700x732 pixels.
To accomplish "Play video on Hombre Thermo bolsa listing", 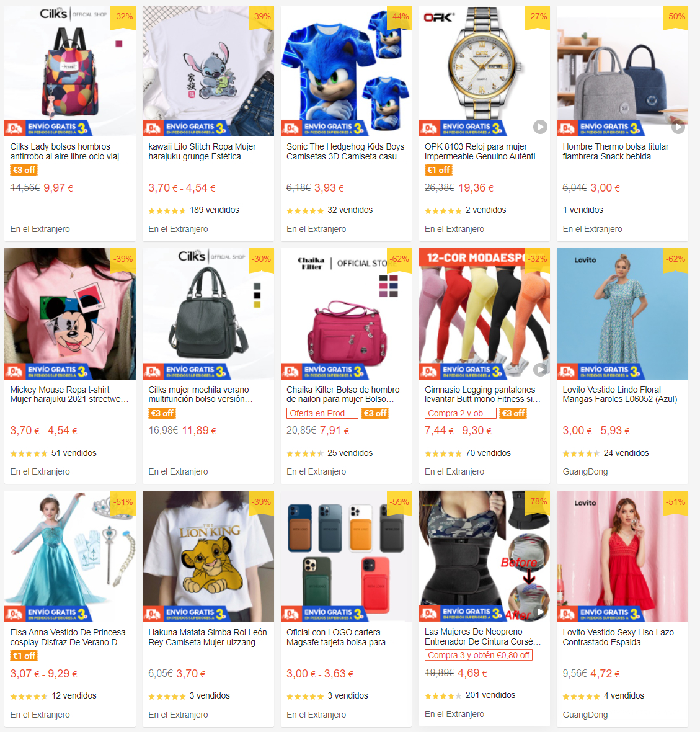I will pos(678,127).
